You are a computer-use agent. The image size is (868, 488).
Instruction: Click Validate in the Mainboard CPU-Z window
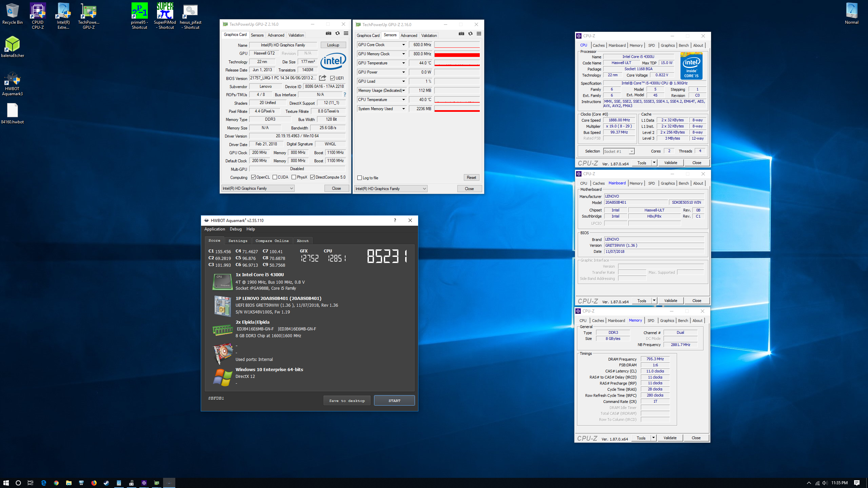(671, 301)
